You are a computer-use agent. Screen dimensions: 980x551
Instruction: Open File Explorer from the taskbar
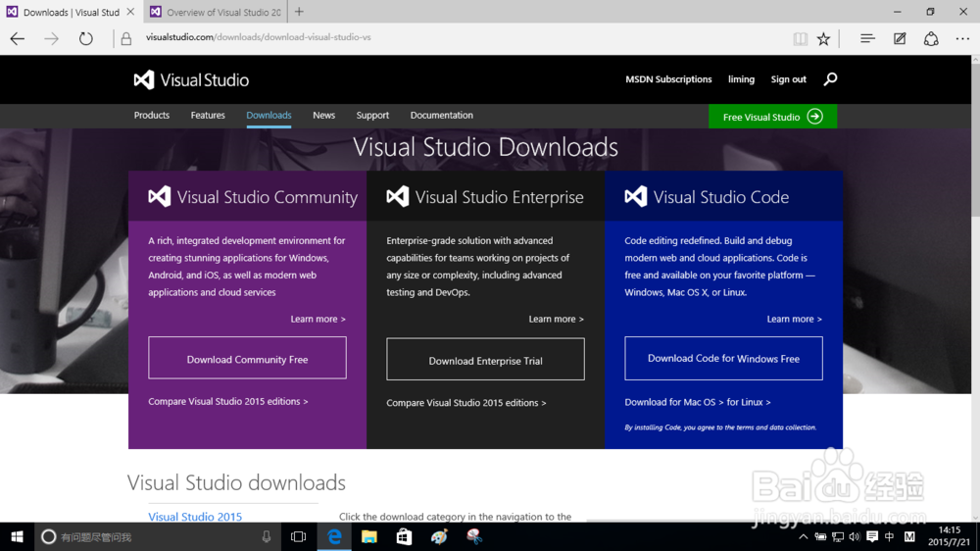369,537
